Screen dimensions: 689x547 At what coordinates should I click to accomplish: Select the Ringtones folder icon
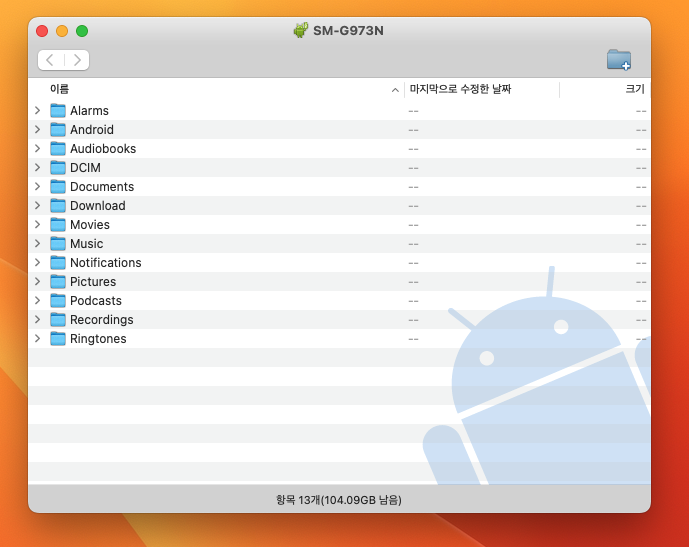(58, 339)
